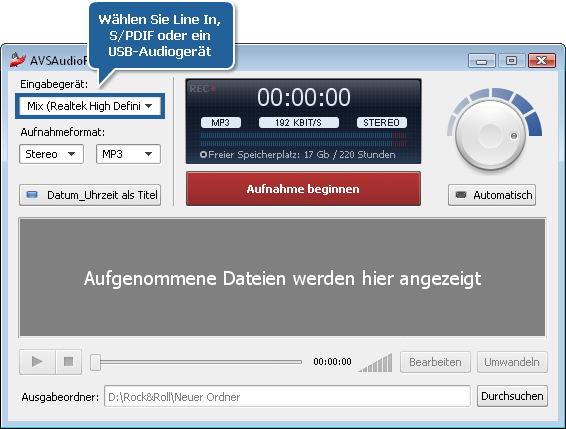Viewport: 566px width, 429px height.
Task: Click the stop playback button
Action: (69, 361)
